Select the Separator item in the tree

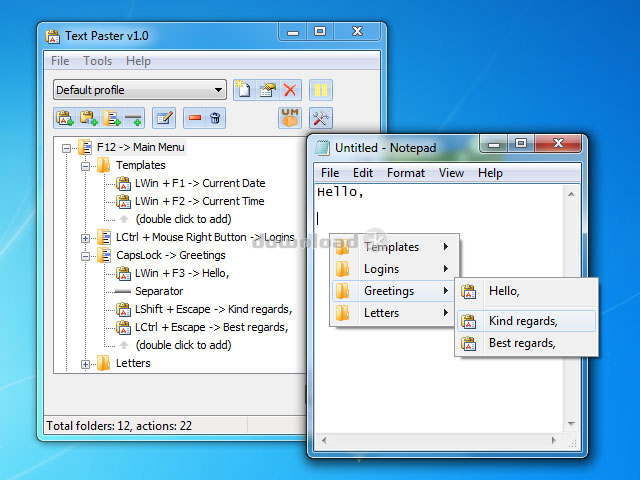click(158, 291)
